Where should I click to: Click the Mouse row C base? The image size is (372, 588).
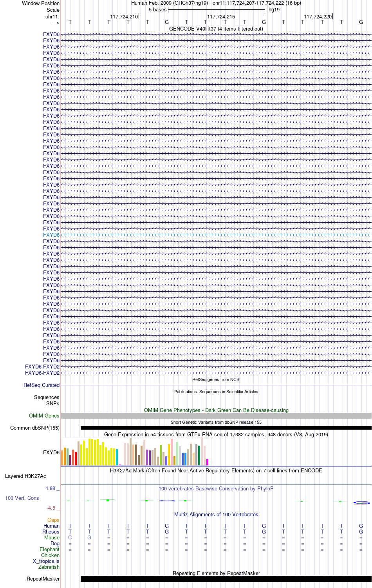pyautogui.click(x=70, y=537)
